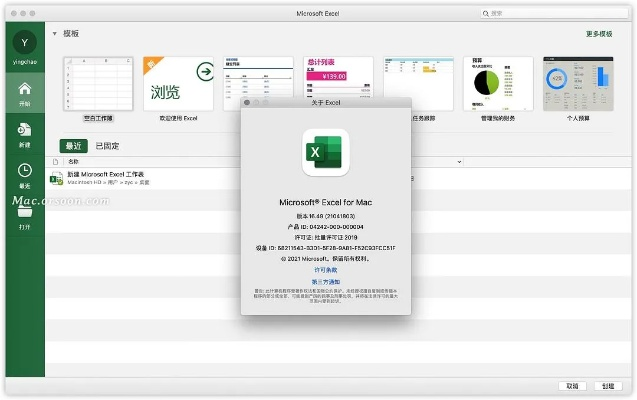Click the file path Macintosh HD text
The image size is (637, 400).
click(x=108, y=183)
